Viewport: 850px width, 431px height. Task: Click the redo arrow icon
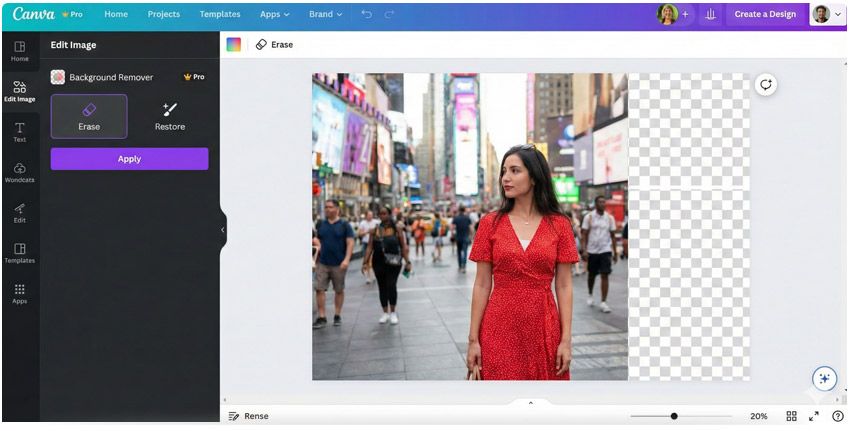[x=389, y=15]
